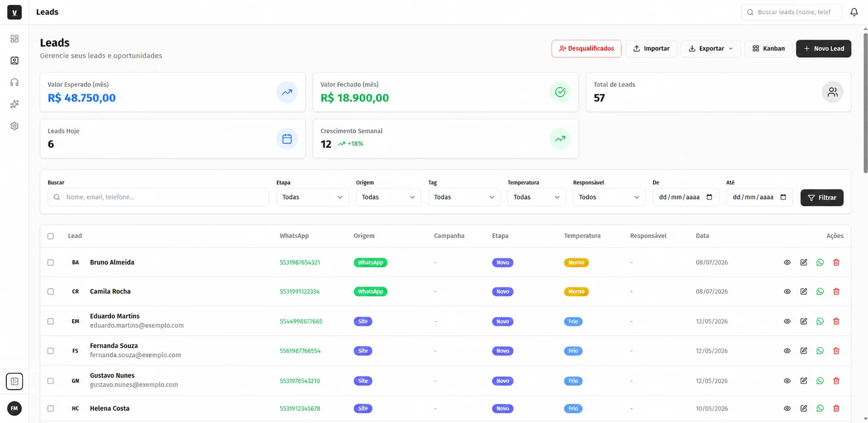This screenshot has width=868, height=423.
Task: Expand the Exportar dropdown menu
Action: (x=710, y=49)
